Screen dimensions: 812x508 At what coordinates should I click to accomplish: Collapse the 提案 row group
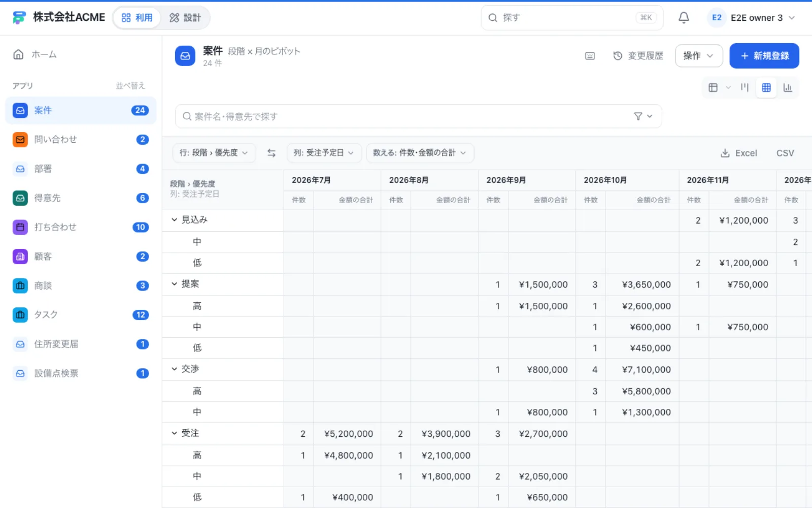pos(174,284)
